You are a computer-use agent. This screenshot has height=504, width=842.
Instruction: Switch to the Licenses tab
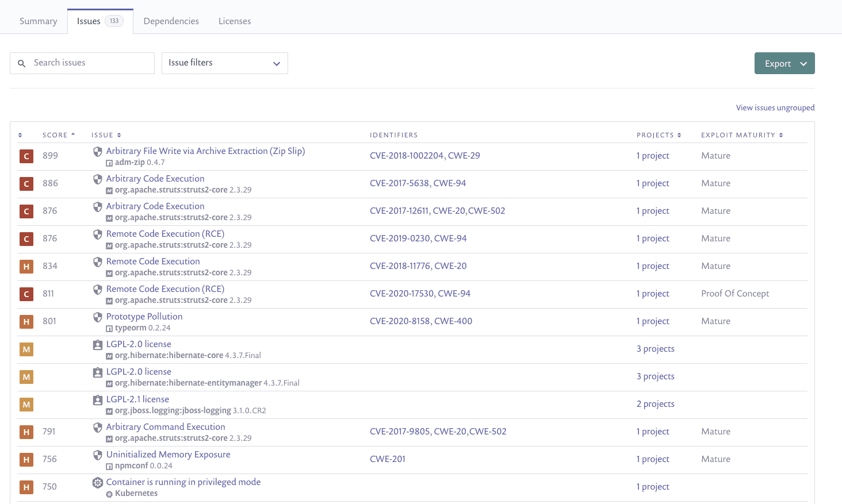234,21
